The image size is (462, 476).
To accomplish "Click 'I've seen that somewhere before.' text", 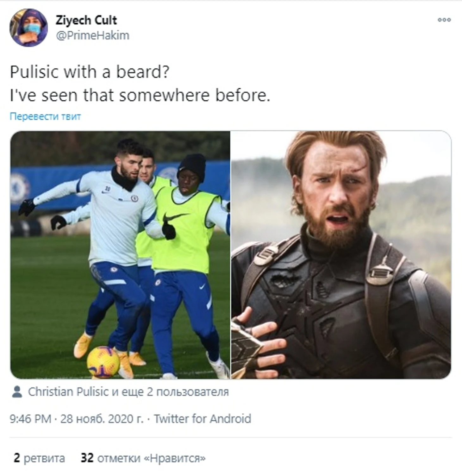I will [x=140, y=95].
